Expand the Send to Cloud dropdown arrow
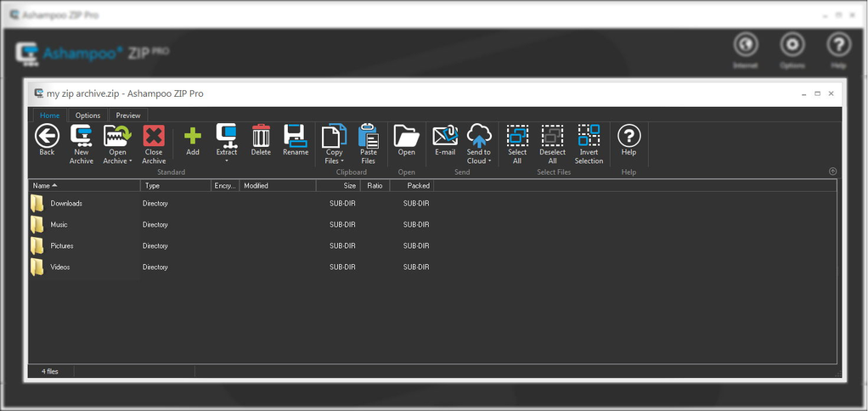868x411 pixels. (x=489, y=161)
